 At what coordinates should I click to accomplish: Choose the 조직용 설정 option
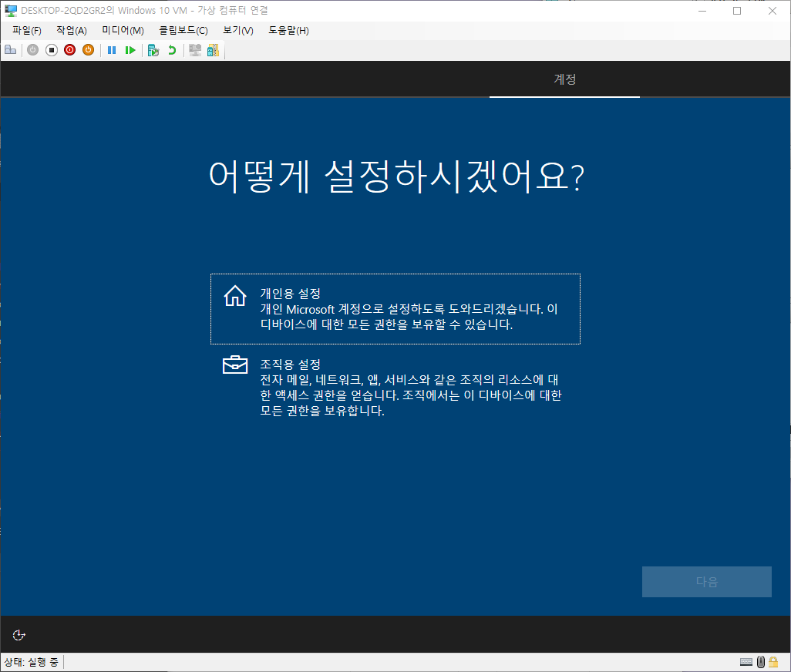click(395, 387)
